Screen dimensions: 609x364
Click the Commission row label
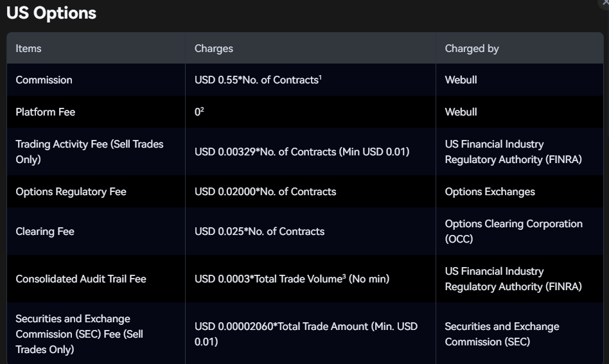coord(44,80)
